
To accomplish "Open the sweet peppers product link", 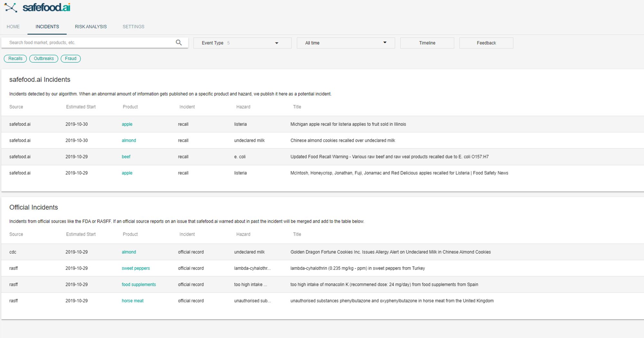I will (x=136, y=268).
